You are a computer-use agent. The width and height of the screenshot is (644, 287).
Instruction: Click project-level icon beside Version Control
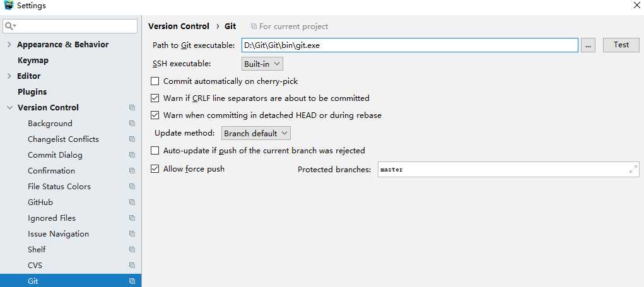132,108
